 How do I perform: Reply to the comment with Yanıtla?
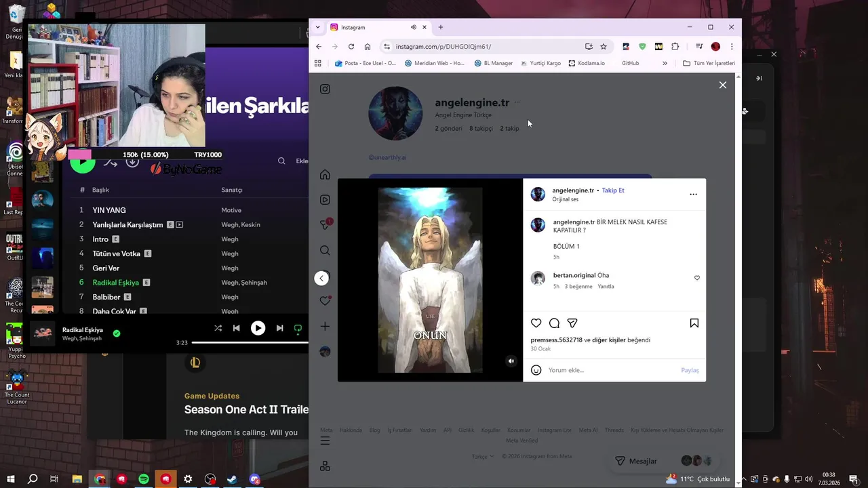point(606,287)
